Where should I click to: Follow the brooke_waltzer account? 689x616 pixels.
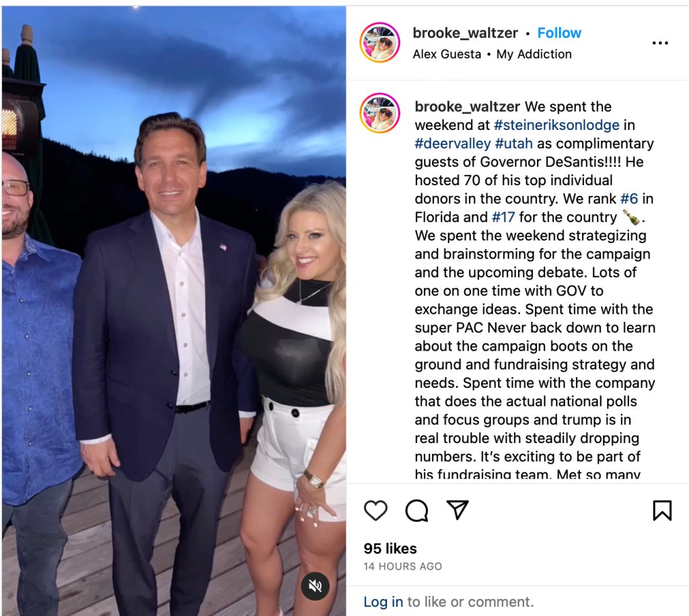tap(559, 33)
